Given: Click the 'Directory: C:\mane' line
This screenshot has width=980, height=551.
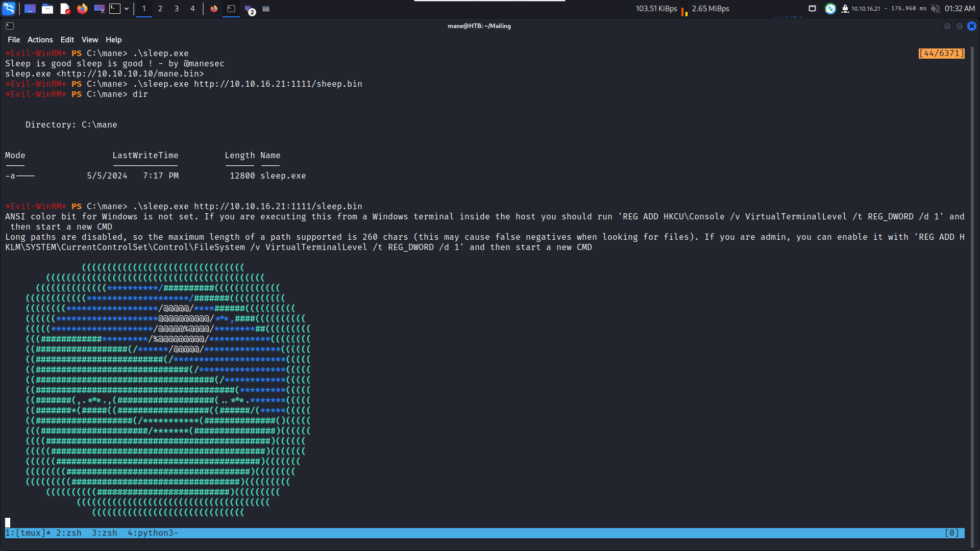Looking at the screenshot, I should (71, 125).
